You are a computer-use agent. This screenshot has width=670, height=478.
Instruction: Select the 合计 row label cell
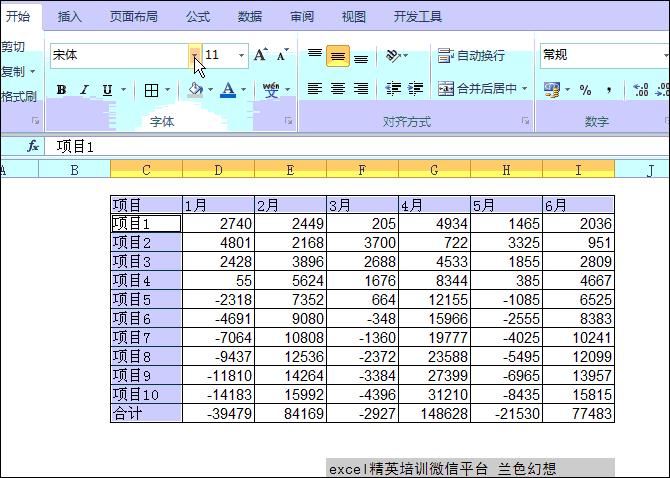pos(147,413)
